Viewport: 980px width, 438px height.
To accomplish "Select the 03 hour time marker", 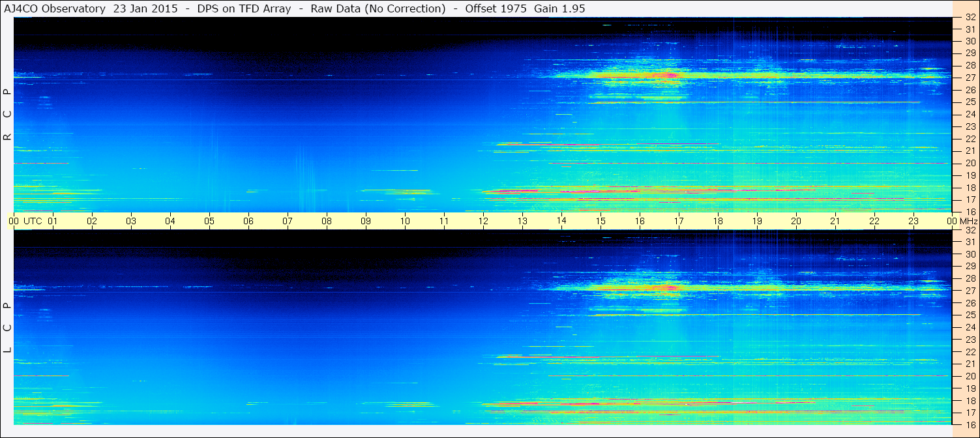I will pos(131,221).
